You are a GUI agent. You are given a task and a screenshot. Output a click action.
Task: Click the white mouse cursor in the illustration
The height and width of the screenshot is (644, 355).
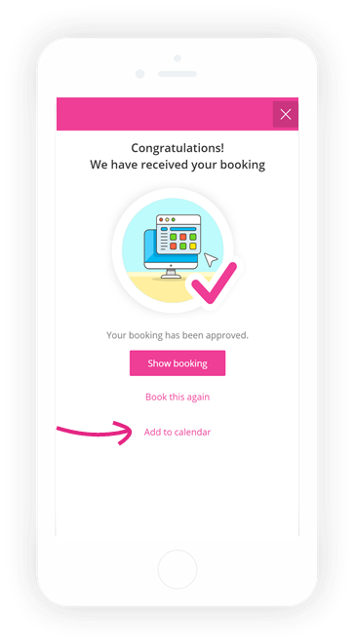tap(211, 259)
